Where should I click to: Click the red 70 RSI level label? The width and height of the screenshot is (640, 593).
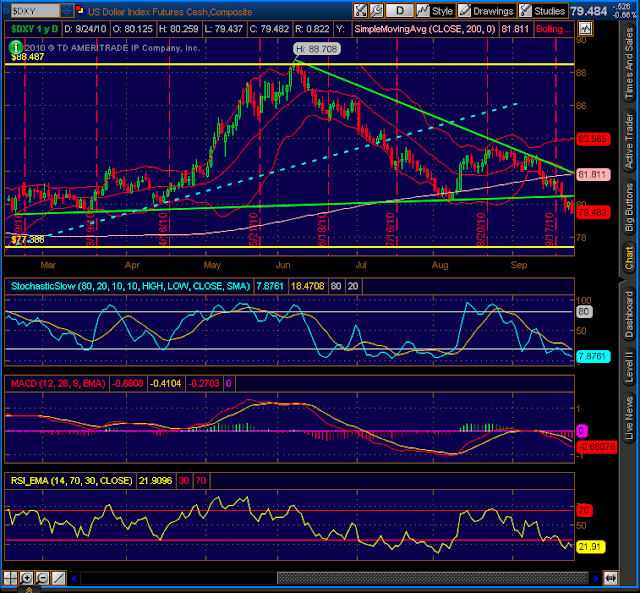point(584,510)
